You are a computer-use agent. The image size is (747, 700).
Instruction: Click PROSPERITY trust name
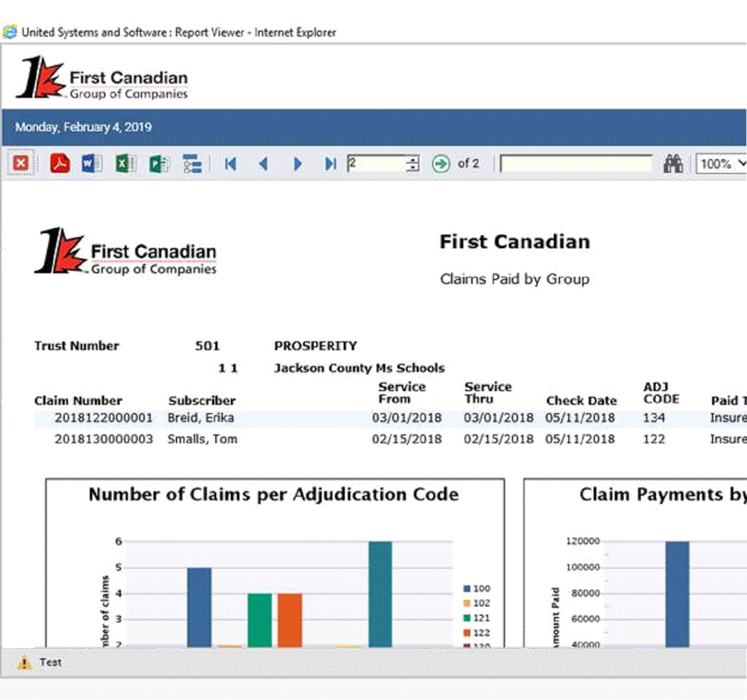click(x=316, y=346)
